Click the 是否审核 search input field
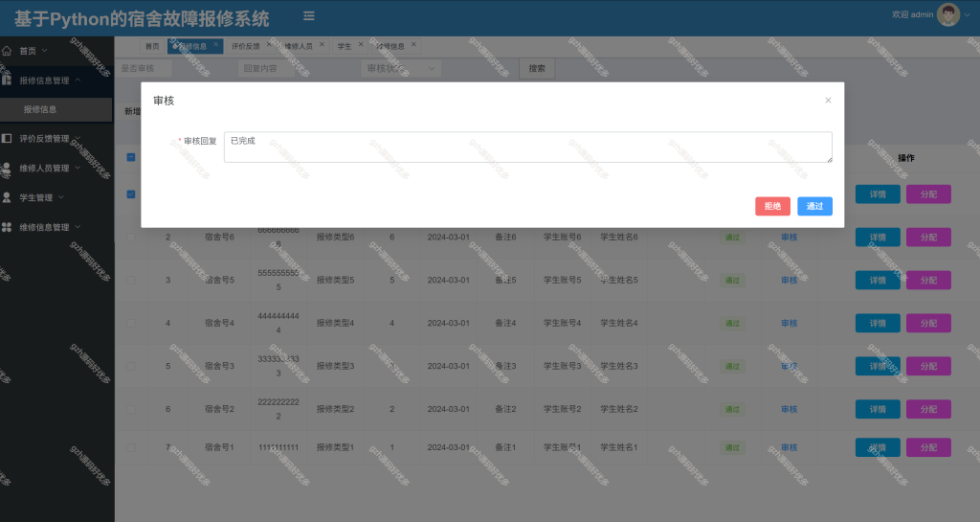Viewport: 980px width, 522px height. point(144,68)
